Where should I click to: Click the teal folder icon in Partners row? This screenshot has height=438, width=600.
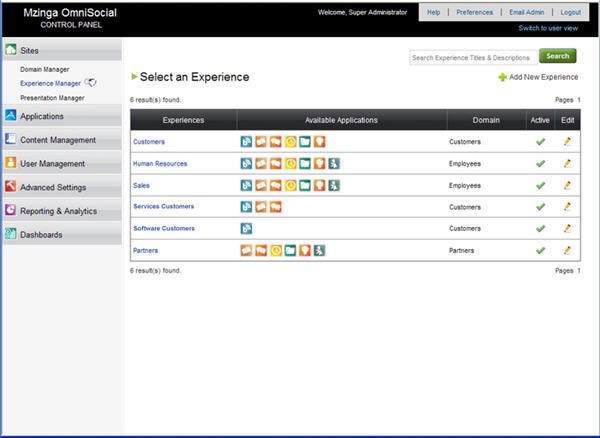(290, 251)
